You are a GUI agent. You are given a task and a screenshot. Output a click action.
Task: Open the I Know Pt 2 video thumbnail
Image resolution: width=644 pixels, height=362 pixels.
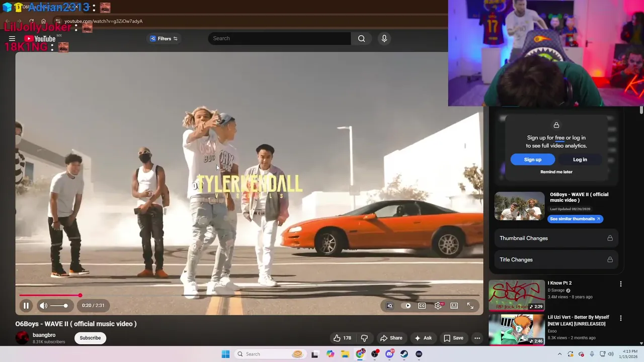tap(517, 295)
